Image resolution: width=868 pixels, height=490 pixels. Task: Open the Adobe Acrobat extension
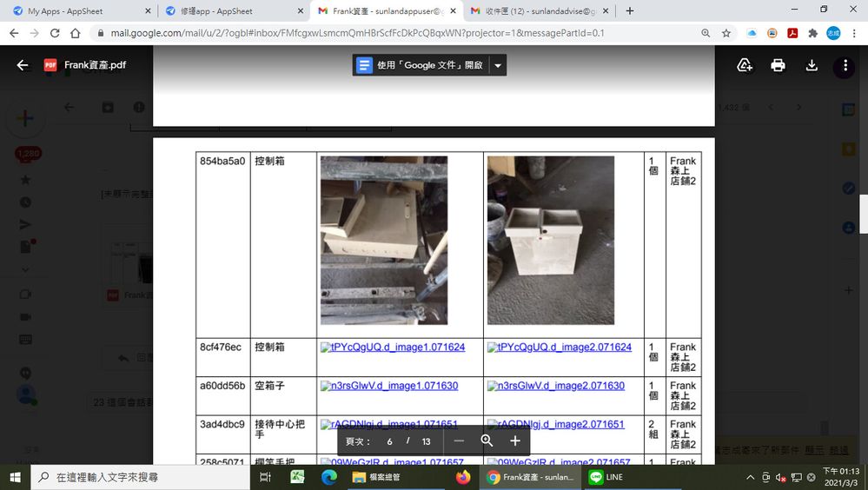792,33
